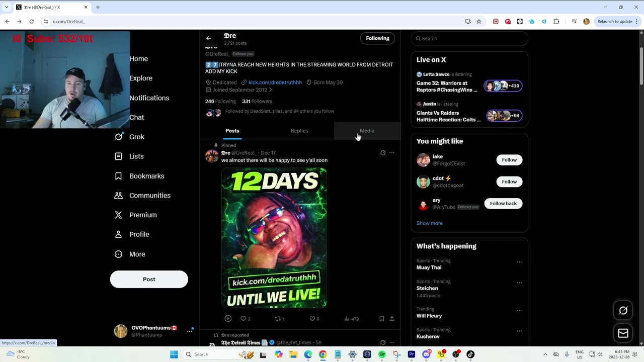
Task: Switch to the Media tab
Action: point(367,131)
